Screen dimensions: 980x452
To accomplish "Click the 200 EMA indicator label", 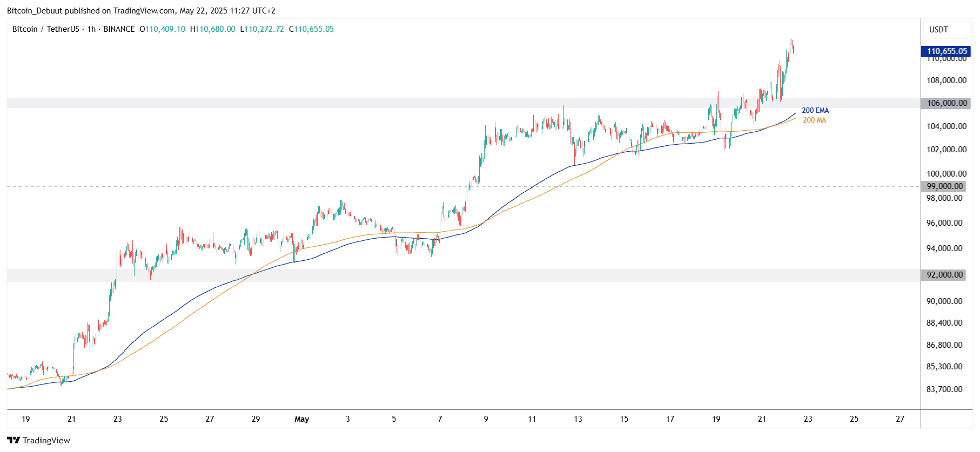I will pos(815,110).
